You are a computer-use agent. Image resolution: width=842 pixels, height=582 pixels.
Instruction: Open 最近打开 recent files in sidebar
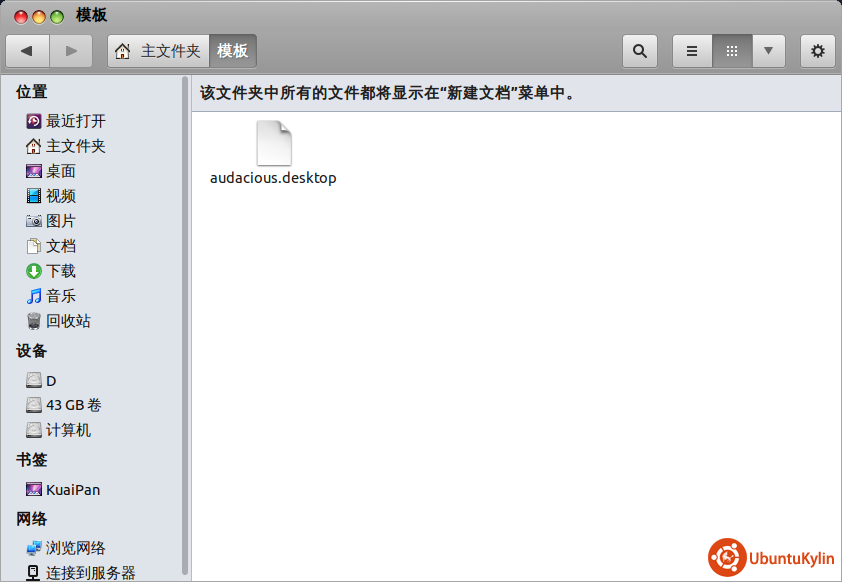[x=75, y=121]
